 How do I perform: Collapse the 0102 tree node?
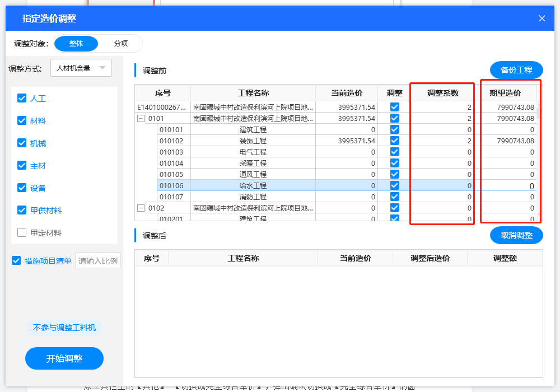tap(141, 208)
